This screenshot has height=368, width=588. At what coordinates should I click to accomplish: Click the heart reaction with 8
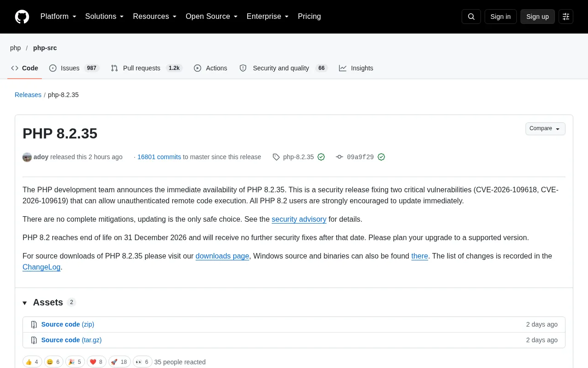(x=96, y=362)
